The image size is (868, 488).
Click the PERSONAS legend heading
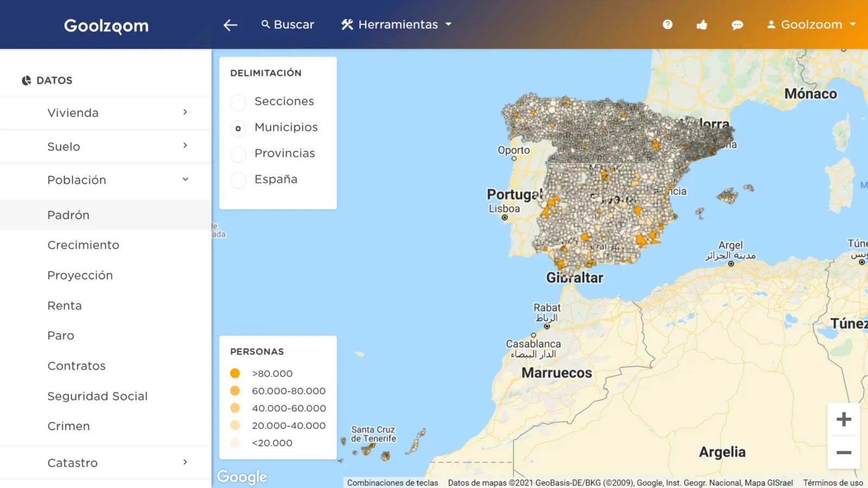pyautogui.click(x=257, y=351)
